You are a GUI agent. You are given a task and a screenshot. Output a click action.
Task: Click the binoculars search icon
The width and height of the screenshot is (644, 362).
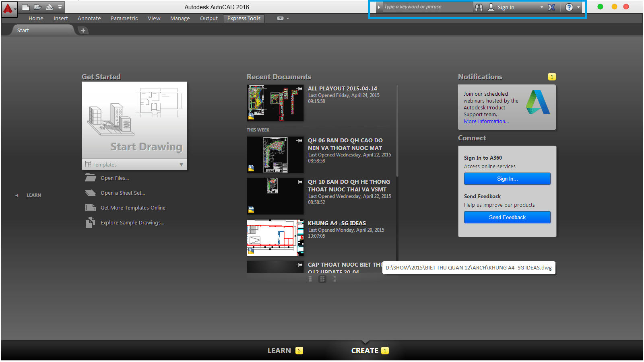479,7
